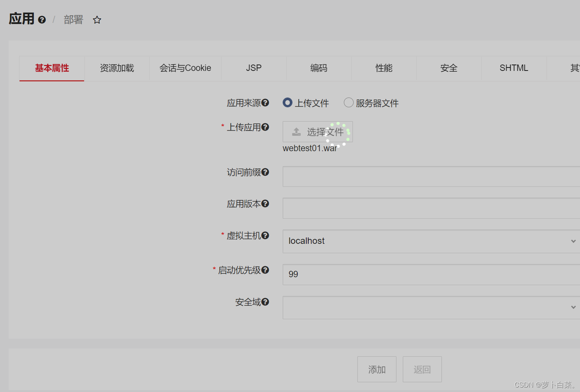Click the 添加 button to submit
580x392 pixels.
pyautogui.click(x=377, y=369)
